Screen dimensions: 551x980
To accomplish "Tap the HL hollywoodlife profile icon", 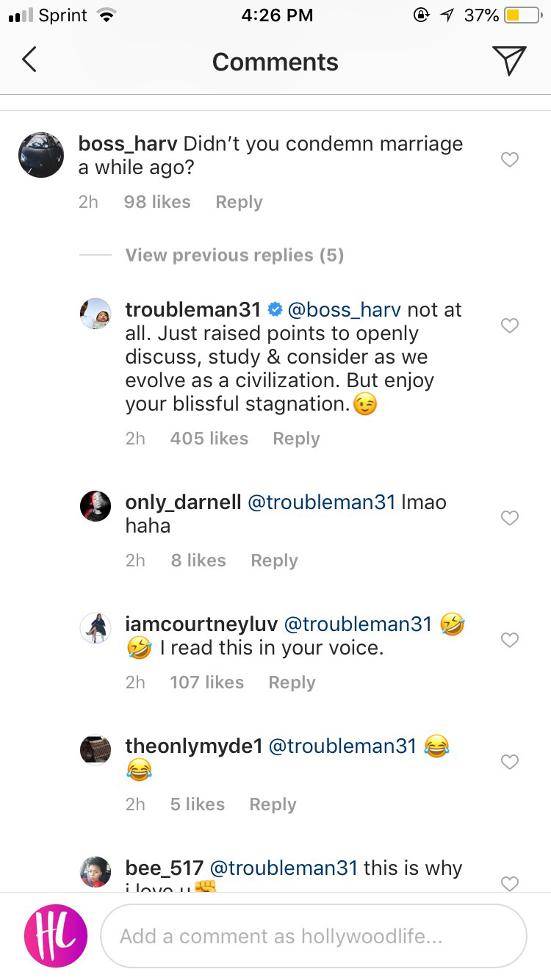I will pyautogui.click(x=56, y=935).
